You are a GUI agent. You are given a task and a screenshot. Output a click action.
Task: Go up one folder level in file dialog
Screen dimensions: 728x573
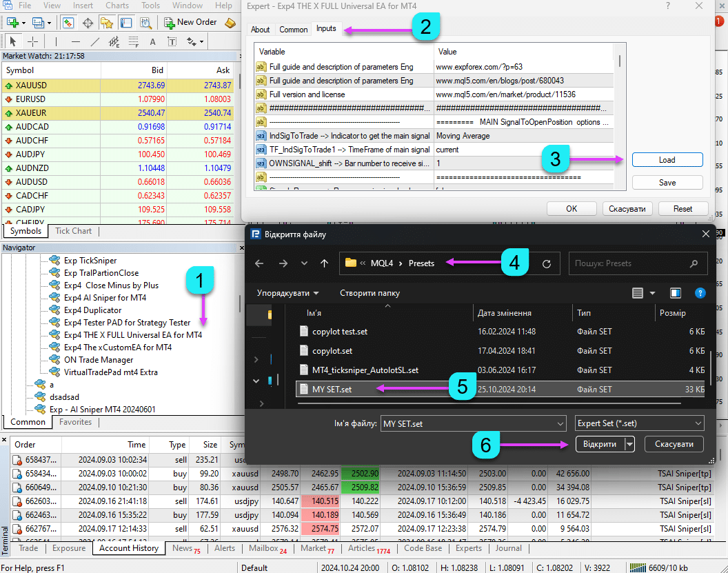point(324,263)
